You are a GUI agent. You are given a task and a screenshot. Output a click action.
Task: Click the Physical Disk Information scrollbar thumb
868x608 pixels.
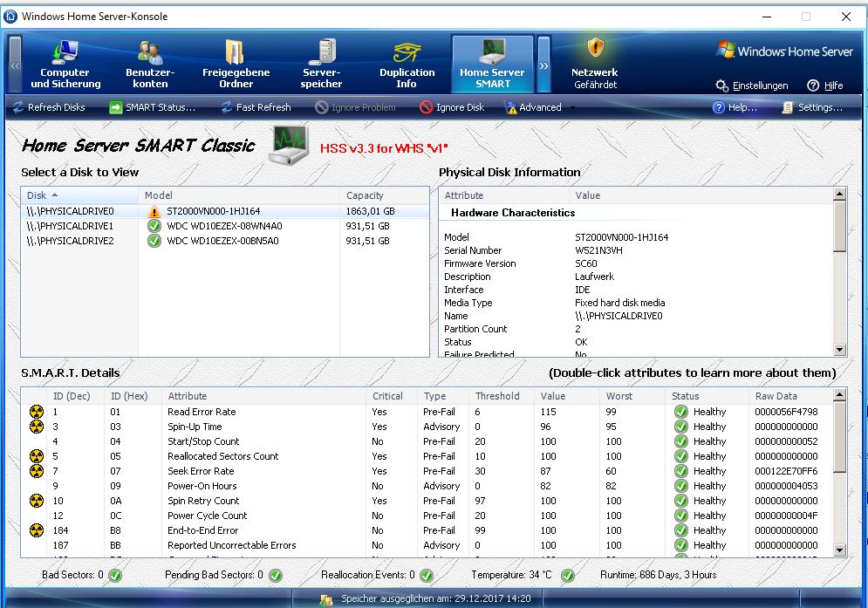point(840,226)
